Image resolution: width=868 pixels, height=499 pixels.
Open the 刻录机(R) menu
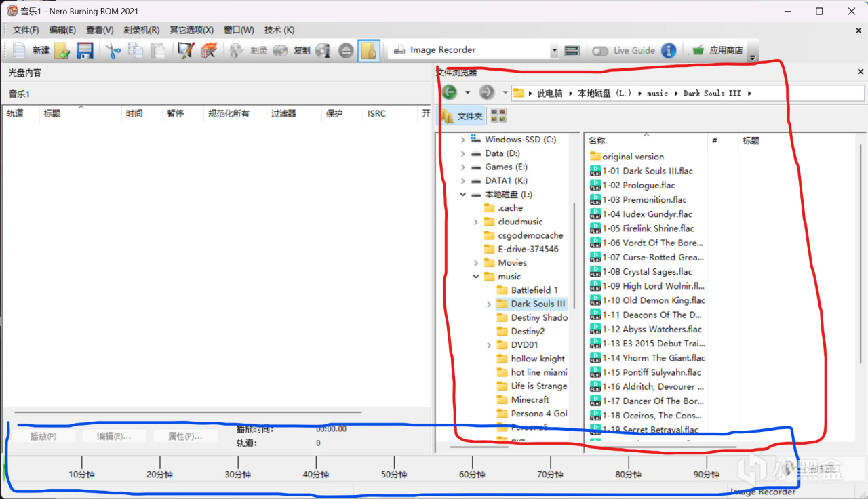[x=141, y=30]
